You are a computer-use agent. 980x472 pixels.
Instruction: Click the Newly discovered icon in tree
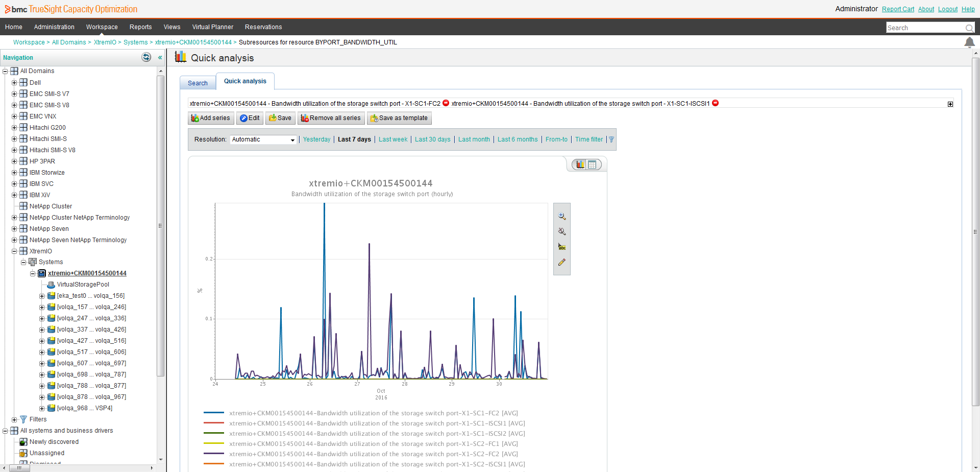pyautogui.click(x=23, y=442)
